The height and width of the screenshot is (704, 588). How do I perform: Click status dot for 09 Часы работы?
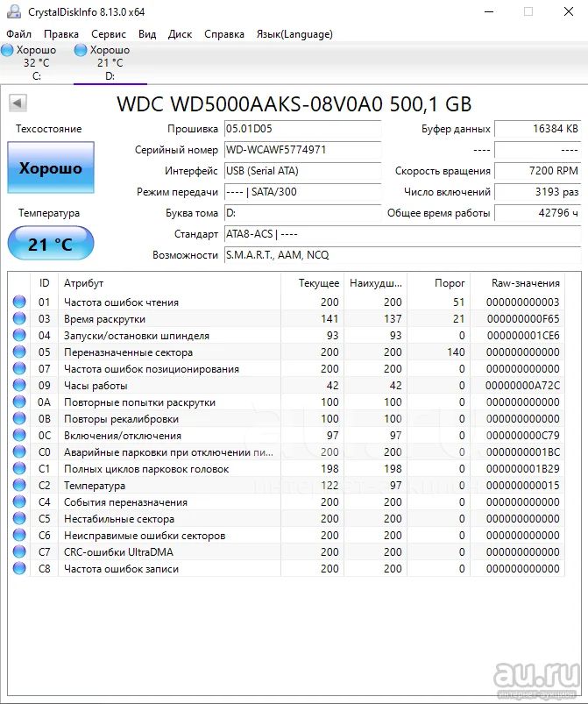(19, 385)
